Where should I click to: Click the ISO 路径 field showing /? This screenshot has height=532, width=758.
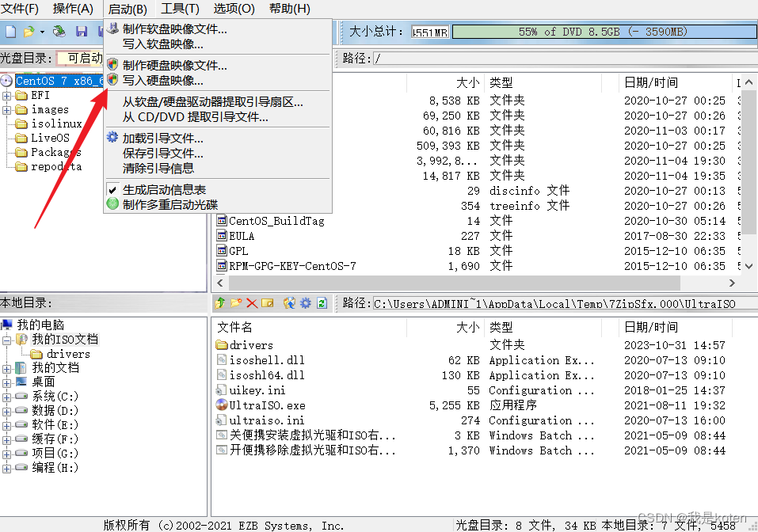tap(565, 59)
